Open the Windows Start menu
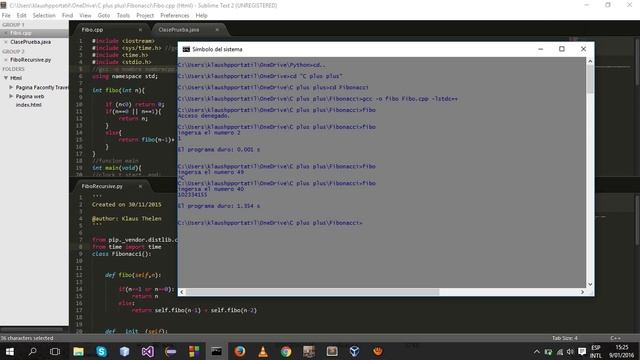Viewport: 640px width, 360px height. click(x=9, y=351)
